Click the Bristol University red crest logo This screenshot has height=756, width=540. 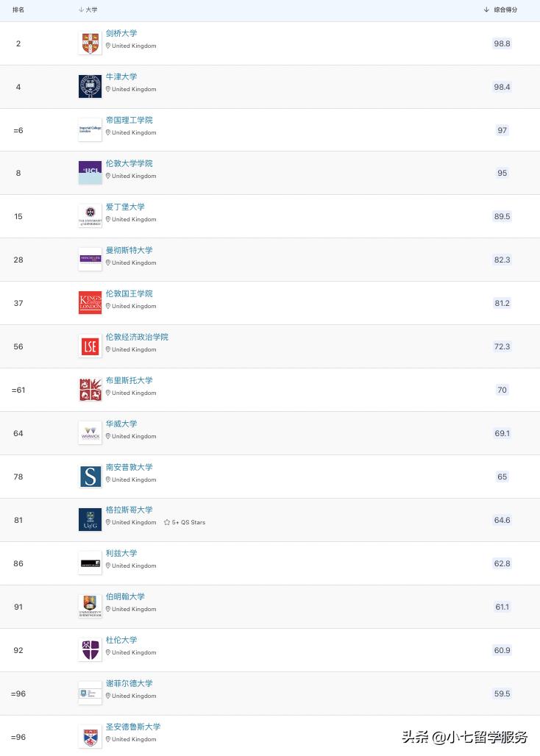tap(90, 390)
